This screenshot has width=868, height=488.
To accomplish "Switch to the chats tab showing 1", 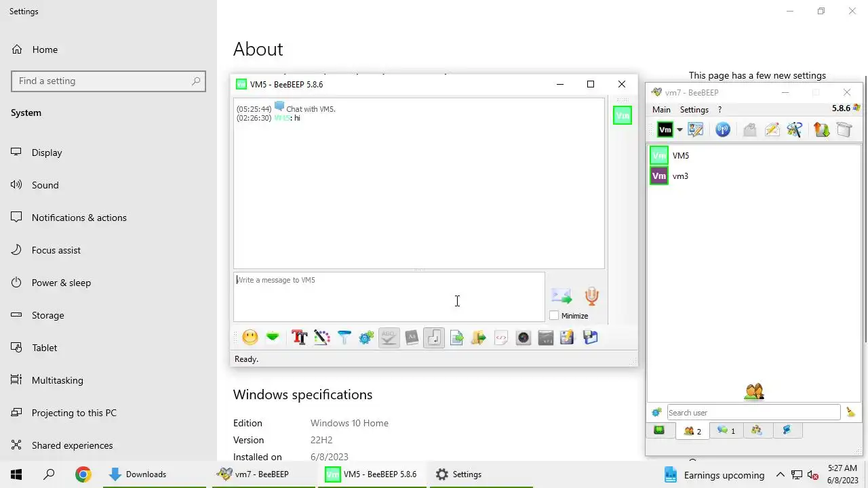I will pos(726,430).
